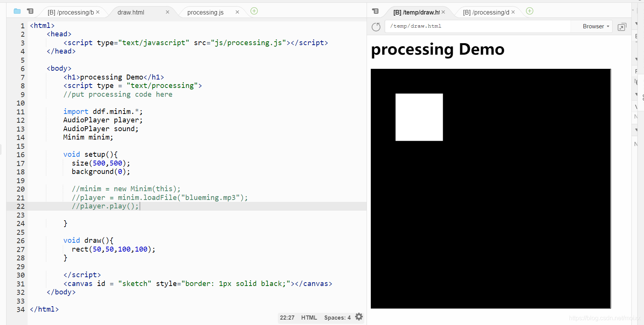Place cursor on 'AudioPlayer player;' line
Image resolution: width=644 pixels, height=325 pixels.
tap(103, 120)
